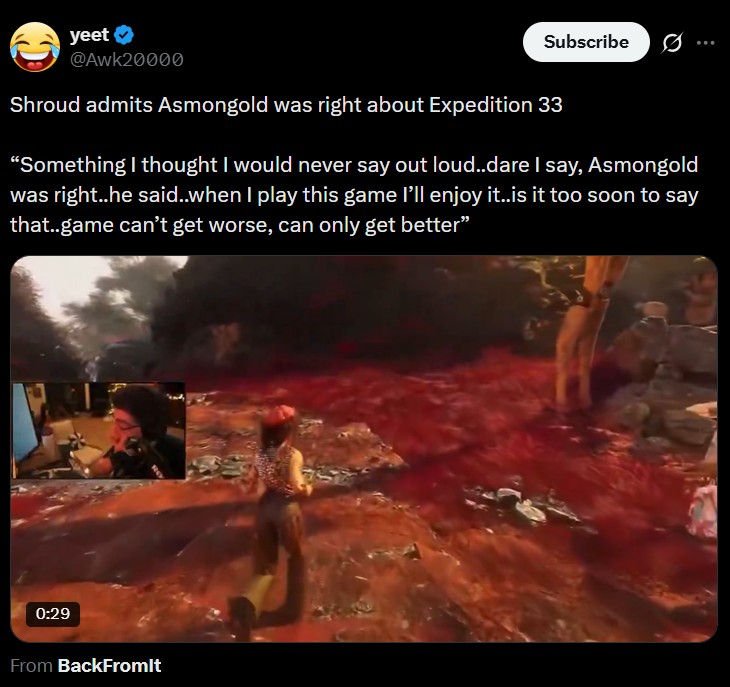This screenshot has height=687, width=730.
Task: Open the yeet display name profile
Action: pyautogui.click(x=89, y=36)
